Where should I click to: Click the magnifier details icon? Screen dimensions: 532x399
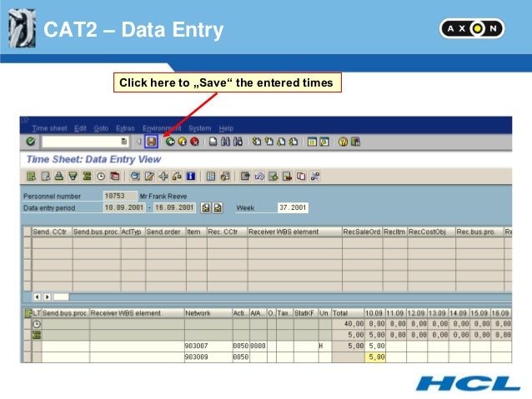[x=135, y=177]
